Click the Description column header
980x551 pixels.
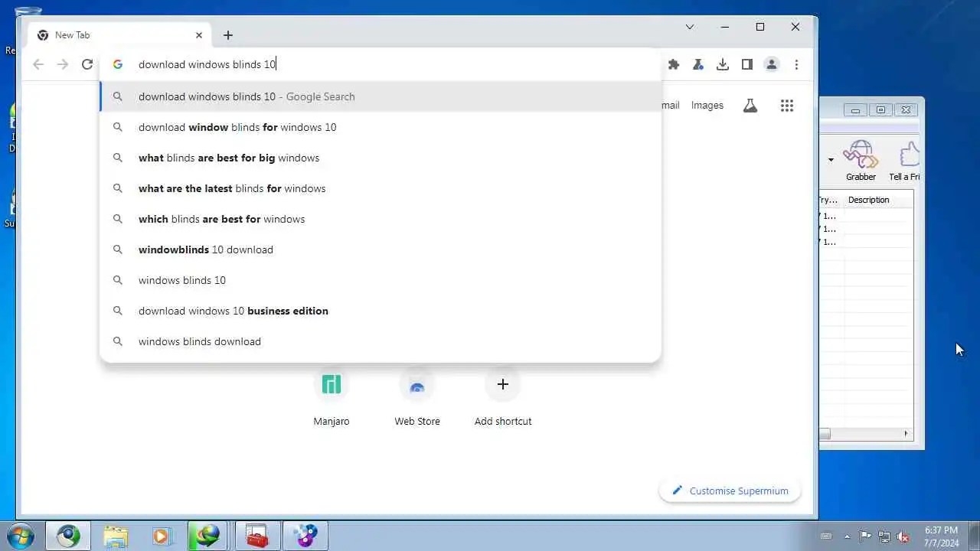pyautogui.click(x=879, y=200)
